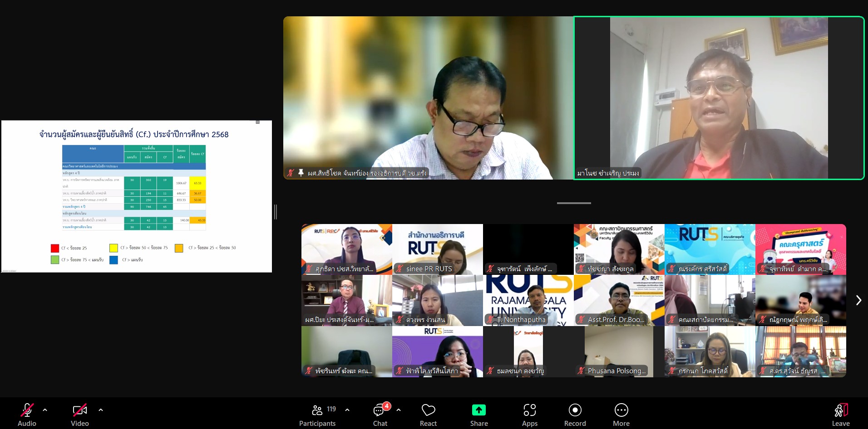Expand participants options caret
Image resolution: width=868 pixels, height=429 pixels.
[347, 410]
